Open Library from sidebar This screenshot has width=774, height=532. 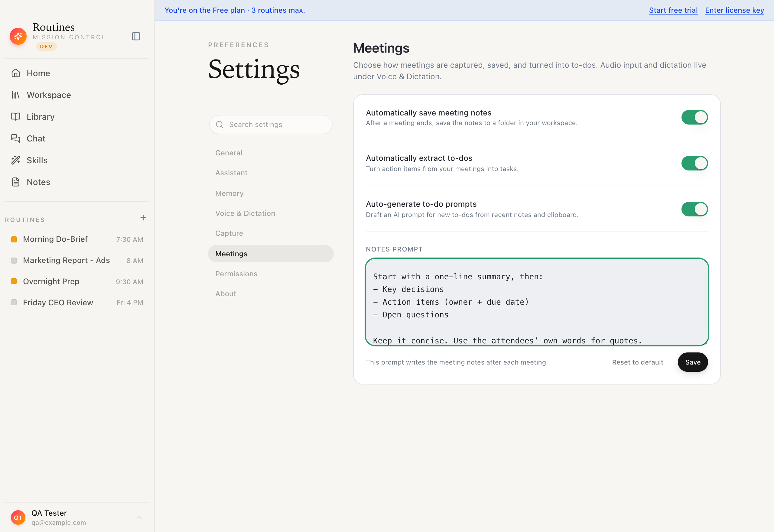(77, 117)
